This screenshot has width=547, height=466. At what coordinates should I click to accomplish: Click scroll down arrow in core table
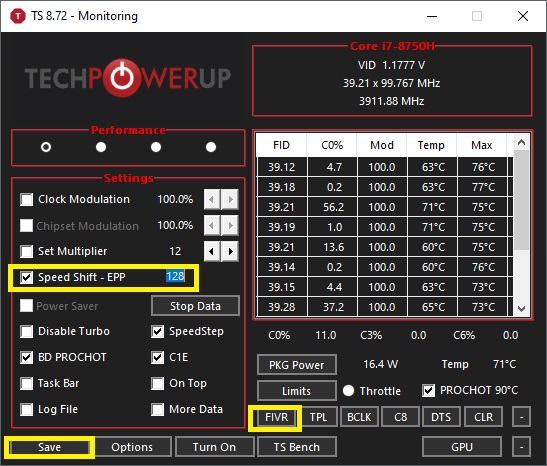click(x=522, y=308)
